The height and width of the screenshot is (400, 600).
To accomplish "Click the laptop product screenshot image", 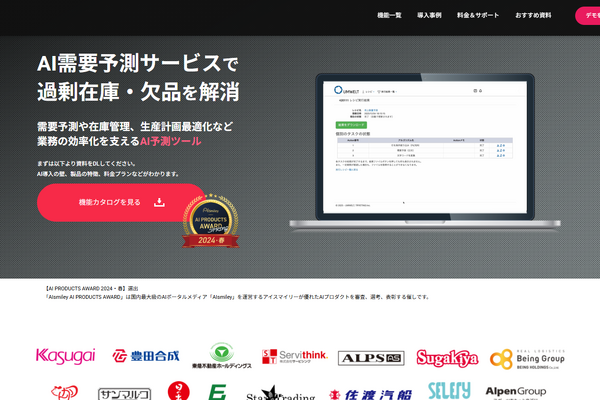I will tap(425, 151).
